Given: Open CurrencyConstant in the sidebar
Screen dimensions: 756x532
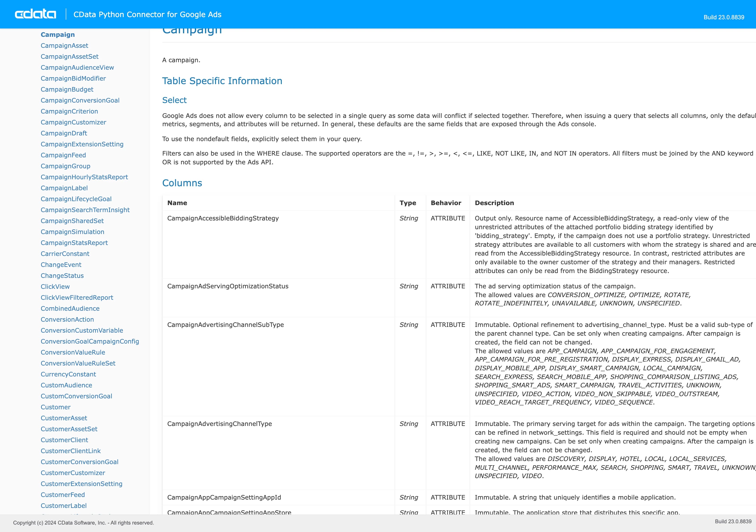Looking at the screenshot, I should [68, 374].
